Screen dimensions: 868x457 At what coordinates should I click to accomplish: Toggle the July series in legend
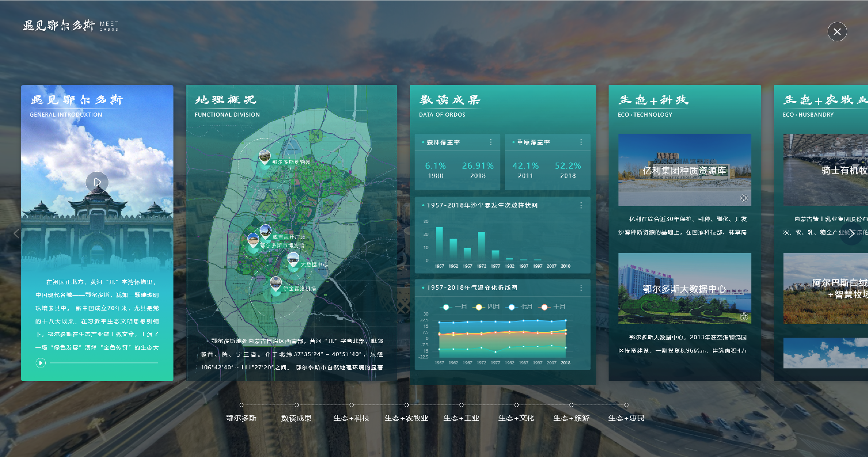tap(520, 306)
